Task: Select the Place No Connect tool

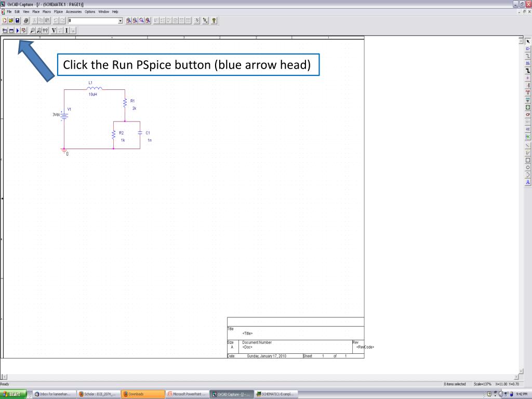Action: point(528,137)
